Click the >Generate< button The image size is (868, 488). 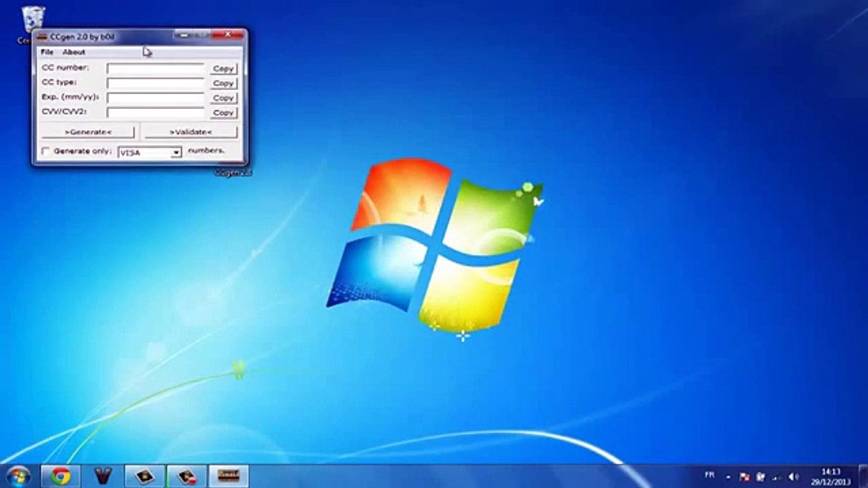coord(88,131)
